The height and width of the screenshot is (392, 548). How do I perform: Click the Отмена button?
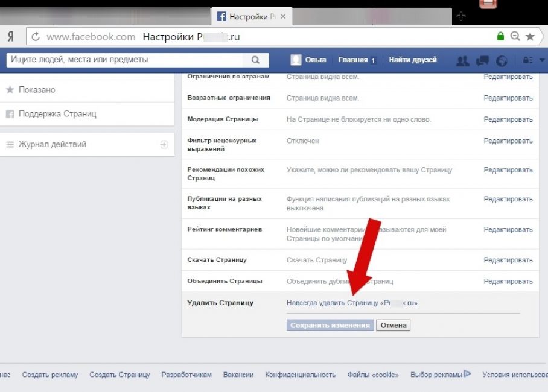[x=393, y=325]
